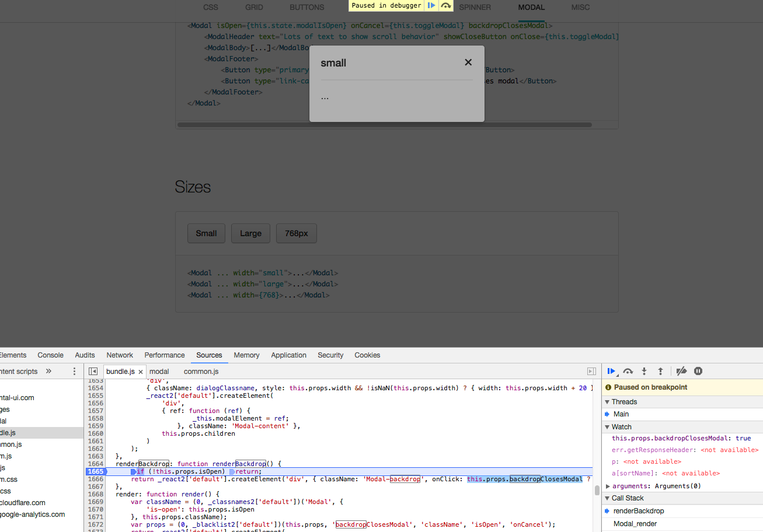Toggle the Deactivate breakpoints control
This screenshot has height=532, width=763.
[681, 371]
